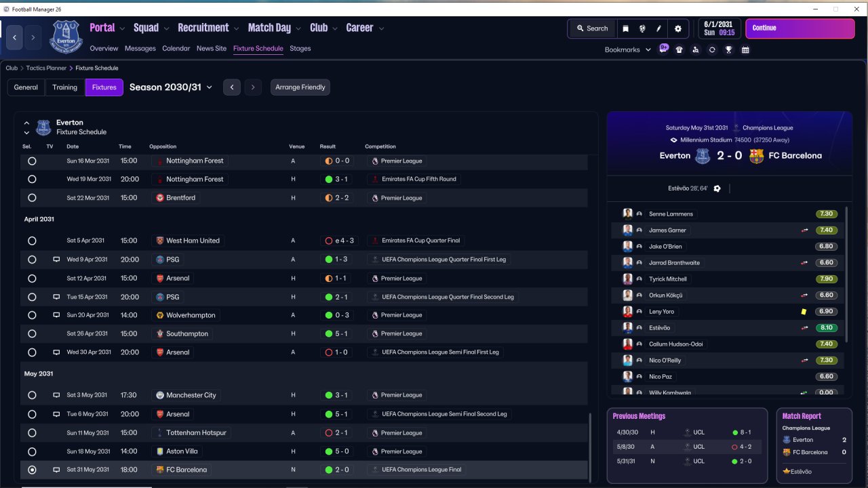The width and height of the screenshot is (868, 488).
Task: Click the Club breadcrumb link
Action: 12,68
